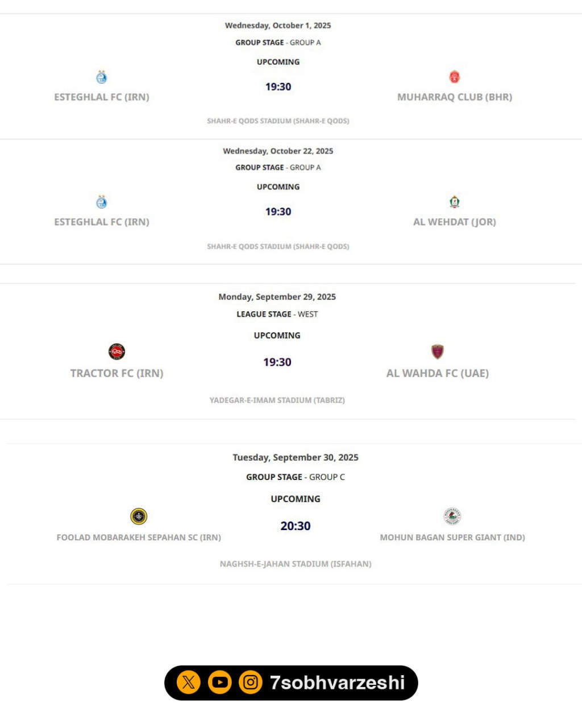The height and width of the screenshot is (728, 582).
Task: Open the Instagram icon in the footer
Action: (250, 682)
